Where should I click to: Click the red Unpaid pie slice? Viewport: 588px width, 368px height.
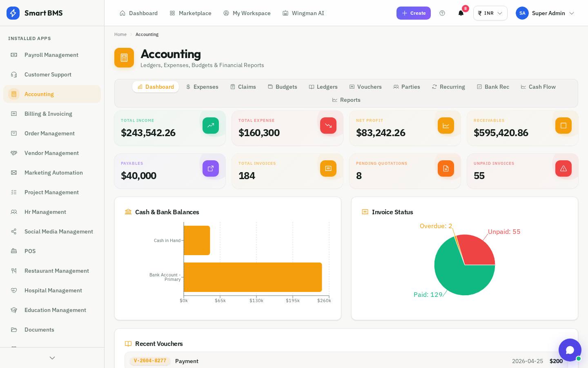click(478, 250)
